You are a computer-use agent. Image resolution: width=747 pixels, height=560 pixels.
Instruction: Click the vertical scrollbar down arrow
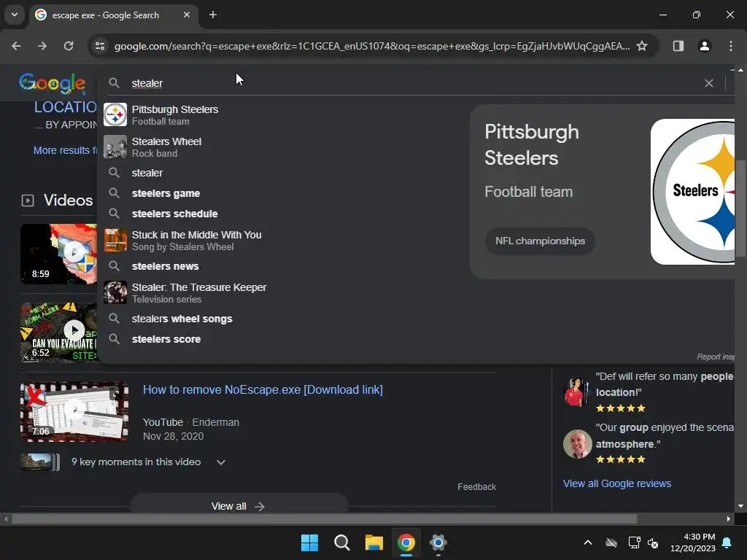(x=741, y=506)
